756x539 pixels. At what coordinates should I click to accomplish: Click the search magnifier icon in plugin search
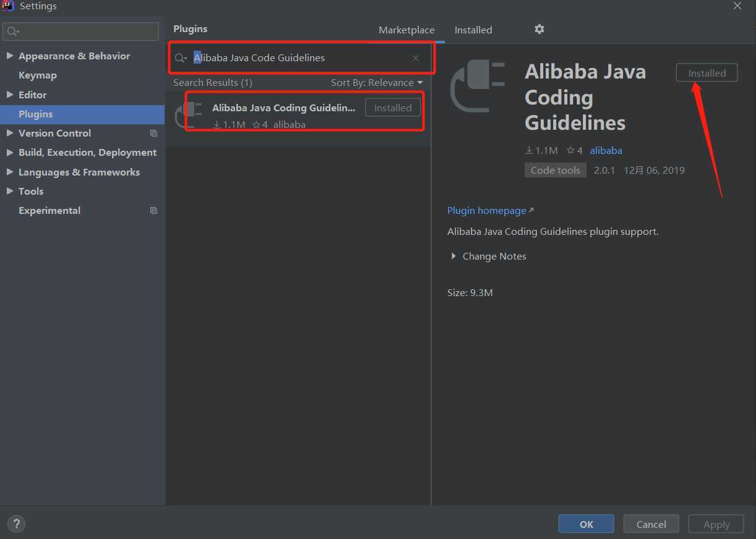(180, 58)
